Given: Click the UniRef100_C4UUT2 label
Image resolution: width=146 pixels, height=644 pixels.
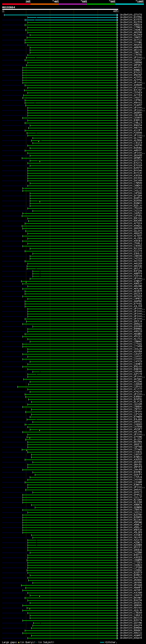Looking at the screenshot, I should coord(131,98).
